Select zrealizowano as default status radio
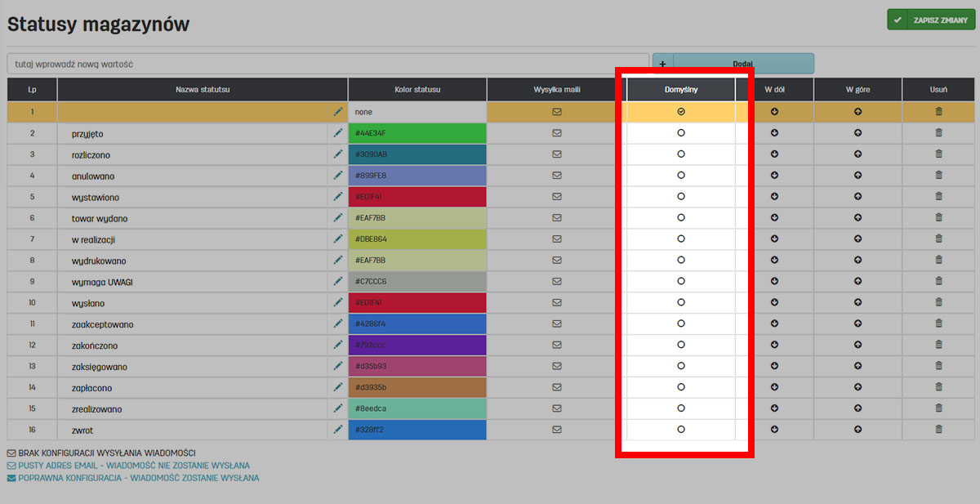This screenshot has height=504, width=980. point(681,408)
